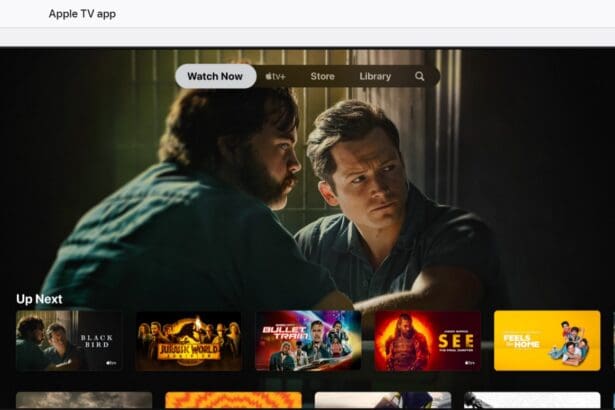Open search with the magnifier icon
This screenshot has width=615, height=410.
(x=419, y=76)
